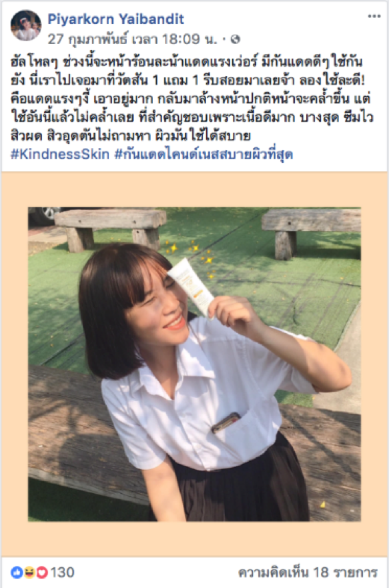View the 18 comments link
The image size is (389, 588).
308,572
